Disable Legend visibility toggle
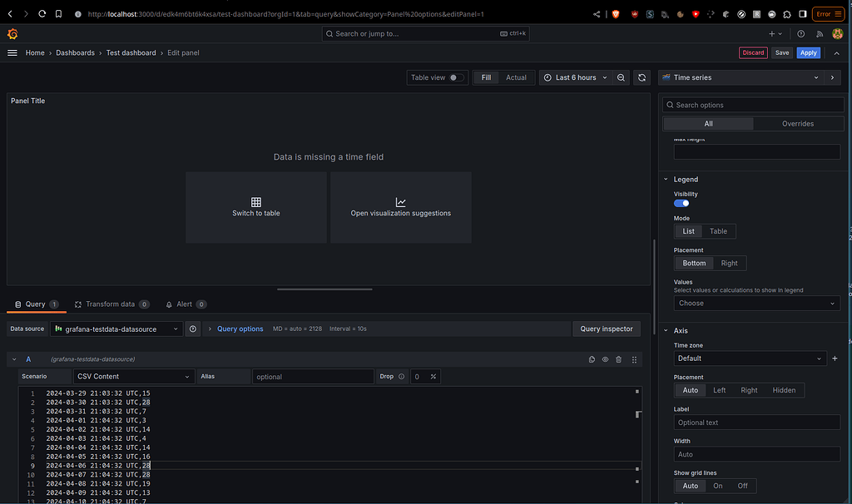Viewport: 852px width, 504px height. coord(681,202)
